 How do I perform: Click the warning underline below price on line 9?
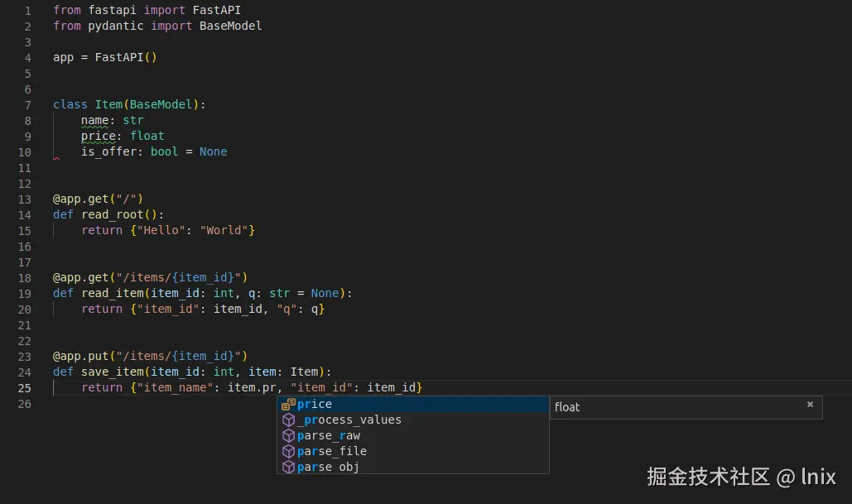tap(97, 142)
